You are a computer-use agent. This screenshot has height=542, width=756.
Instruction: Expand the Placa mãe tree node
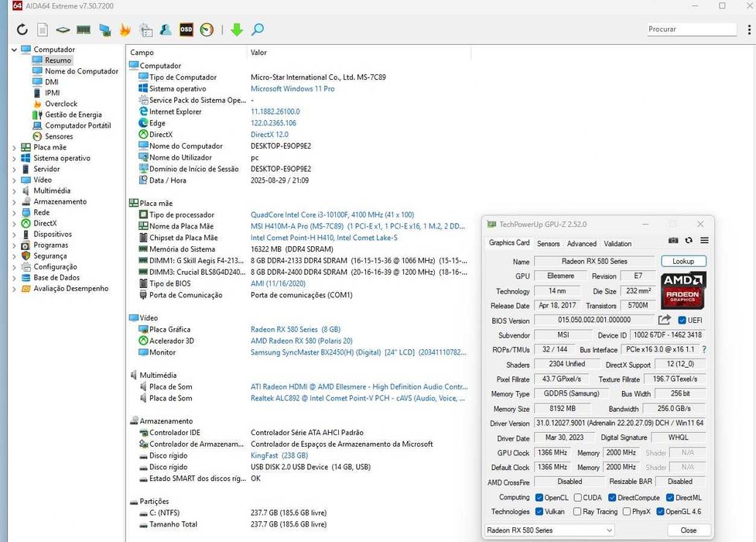pyautogui.click(x=14, y=148)
